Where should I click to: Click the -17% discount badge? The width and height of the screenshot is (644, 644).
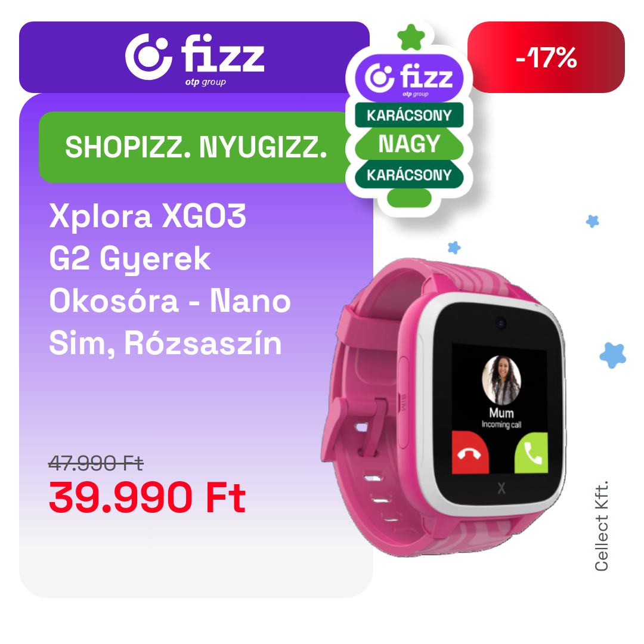[x=546, y=57]
